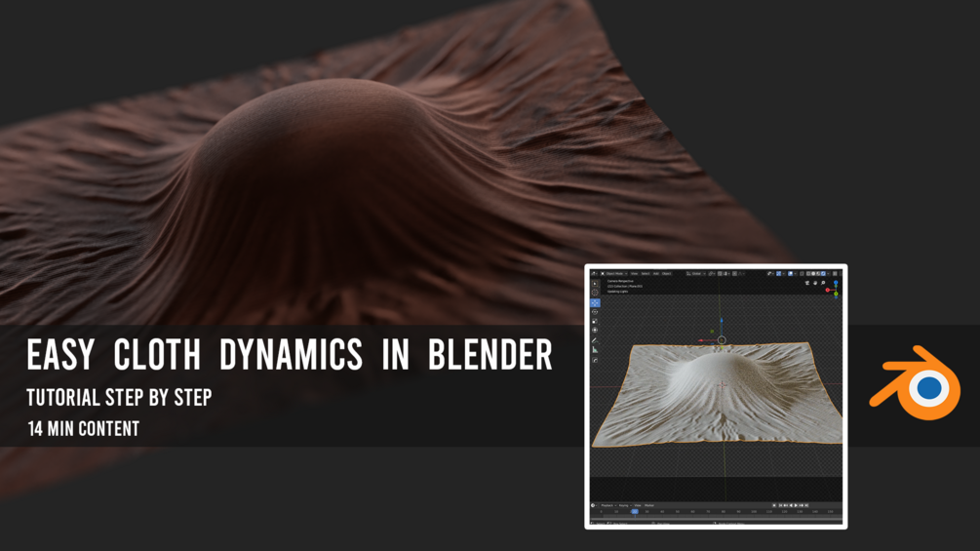Toggle show gizmos button
The height and width of the screenshot is (551, 980).
tap(779, 274)
